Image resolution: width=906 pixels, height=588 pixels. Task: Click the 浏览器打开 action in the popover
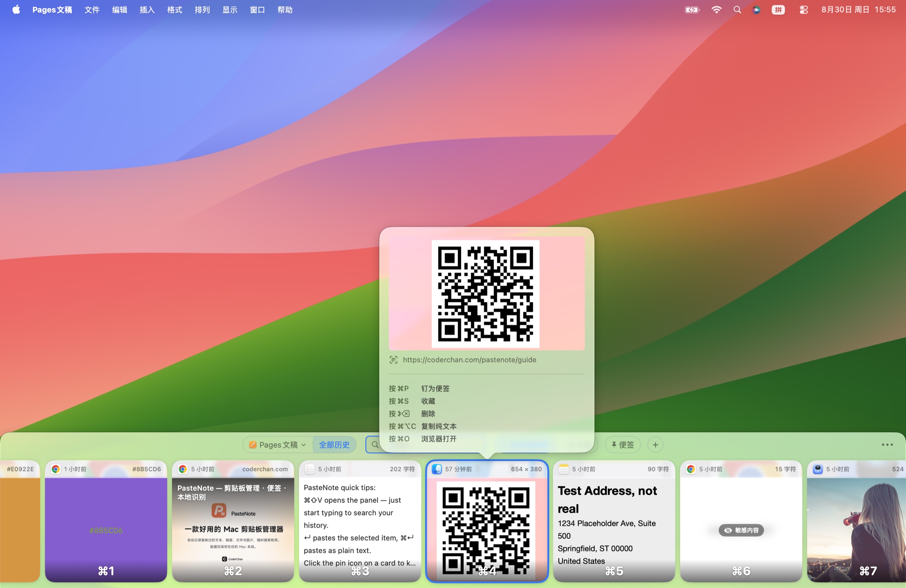tap(439, 439)
